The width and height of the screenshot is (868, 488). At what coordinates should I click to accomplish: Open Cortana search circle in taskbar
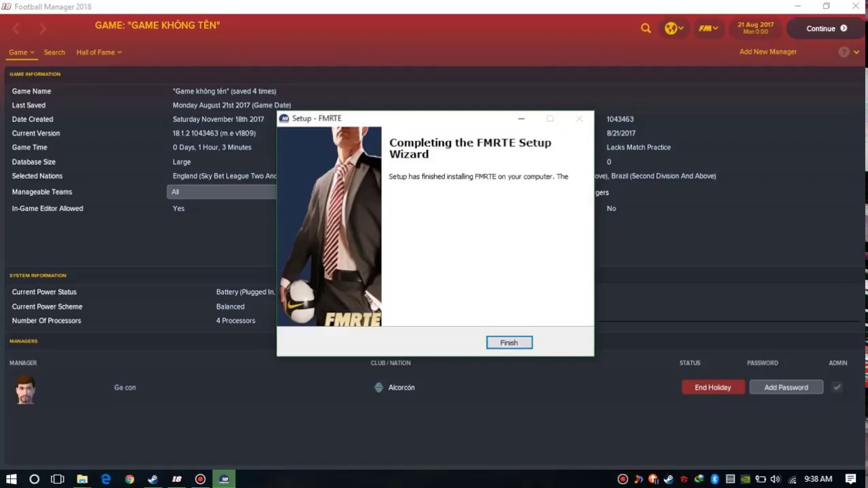35,479
